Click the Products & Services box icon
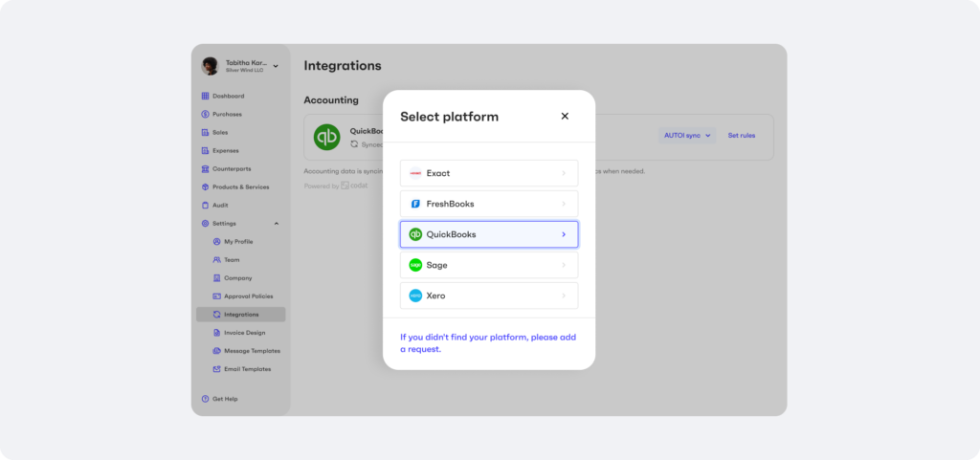 [x=205, y=186]
